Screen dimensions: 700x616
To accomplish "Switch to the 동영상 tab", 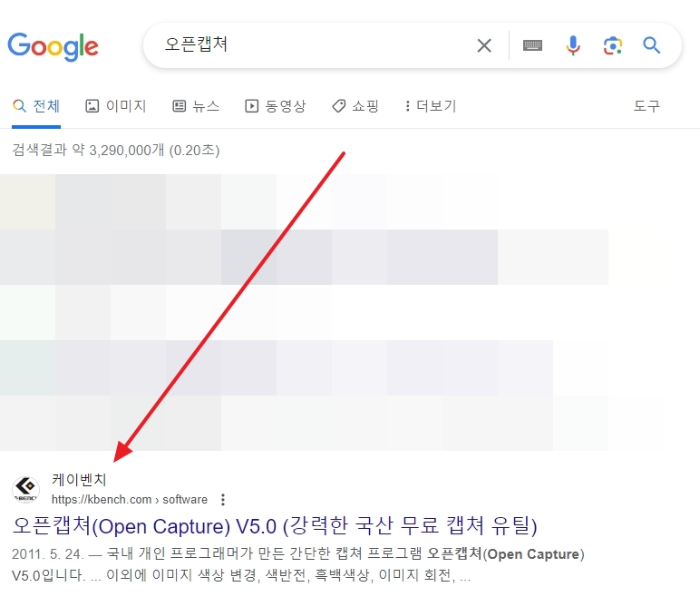I will [276, 106].
